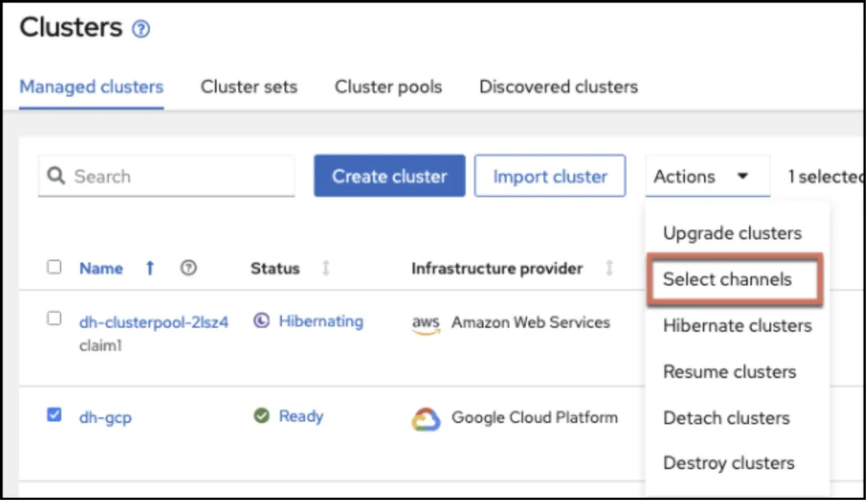The height and width of the screenshot is (502, 868).
Task: Click the Amazon Web Services logo
Action: [426, 324]
